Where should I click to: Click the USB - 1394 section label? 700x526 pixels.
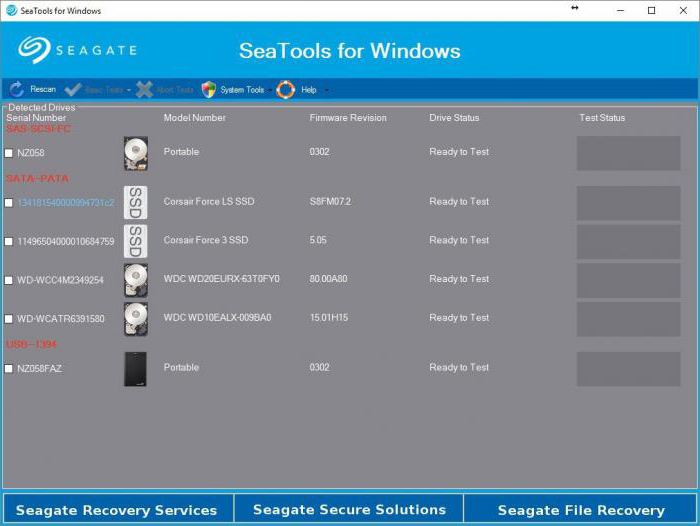pos(31,344)
